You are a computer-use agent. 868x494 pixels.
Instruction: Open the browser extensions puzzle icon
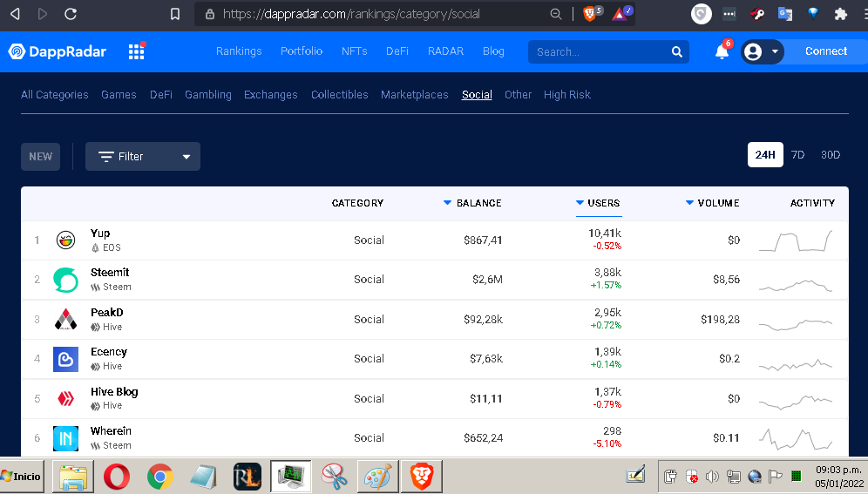(841, 14)
